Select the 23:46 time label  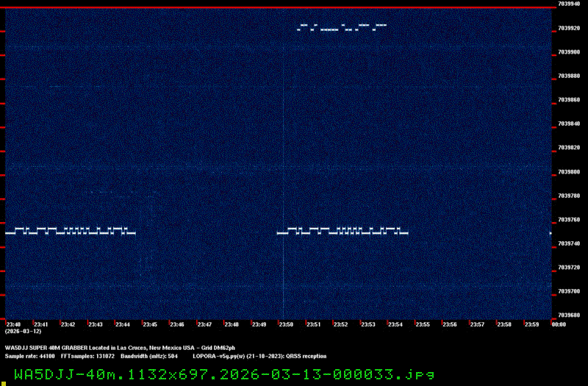click(177, 324)
